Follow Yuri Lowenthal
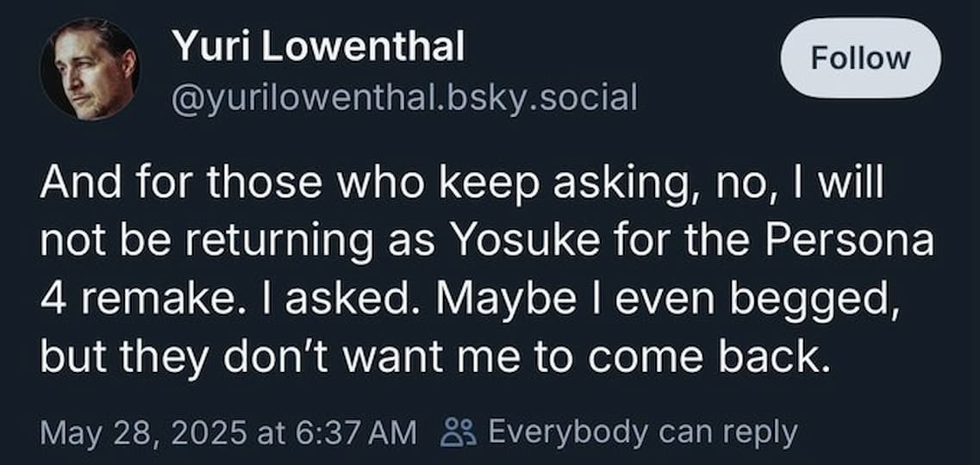This screenshot has height=465, width=980. click(x=860, y=57)
